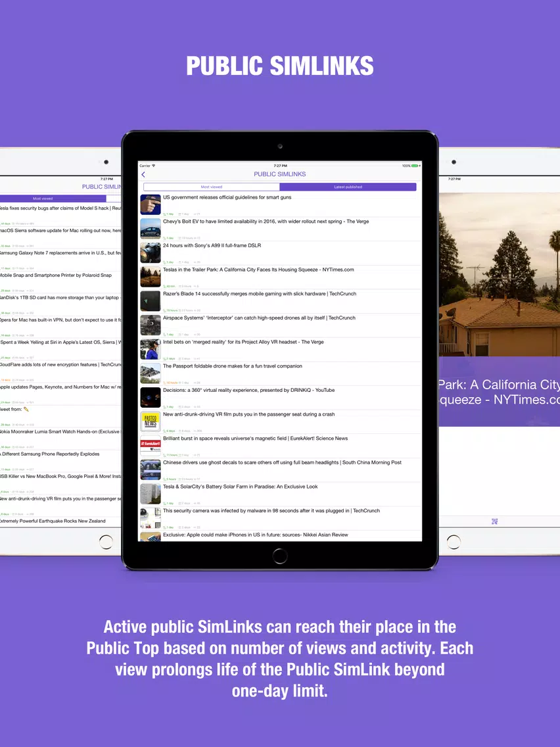Open thumbnail of Passport foldable drone article
This screenshot has width=560, height=747.
click(151, 373)
